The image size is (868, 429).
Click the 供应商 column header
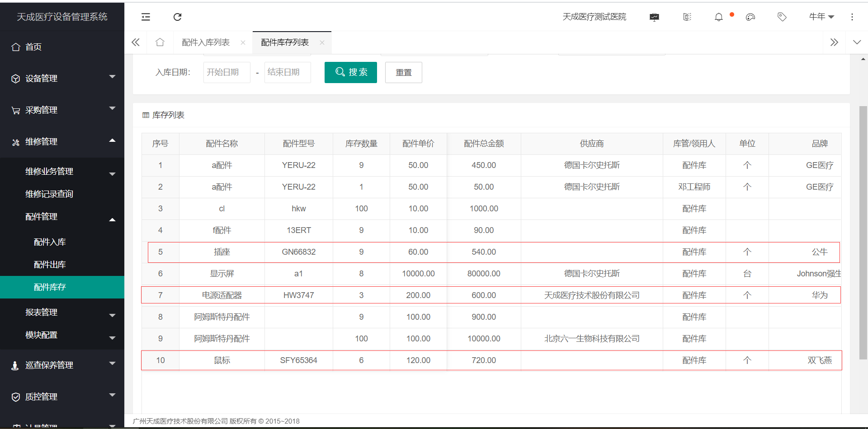point(592,144)
